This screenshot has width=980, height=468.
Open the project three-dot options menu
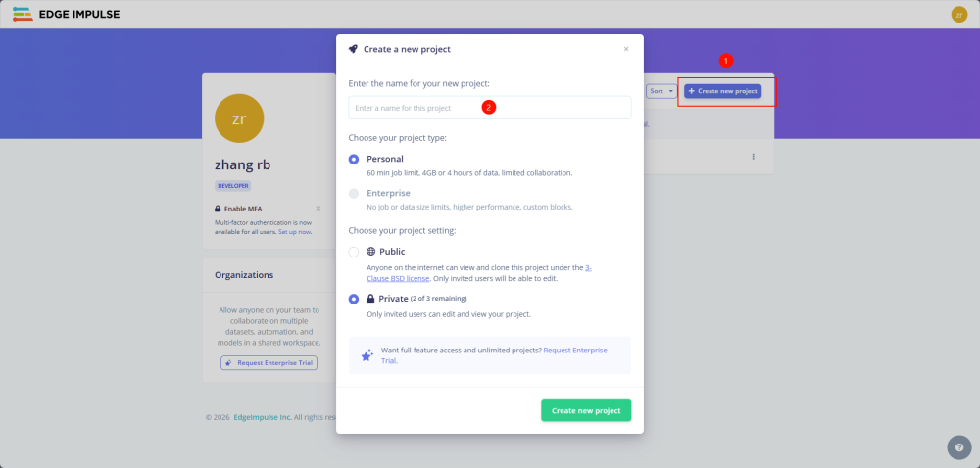point(753,157)
